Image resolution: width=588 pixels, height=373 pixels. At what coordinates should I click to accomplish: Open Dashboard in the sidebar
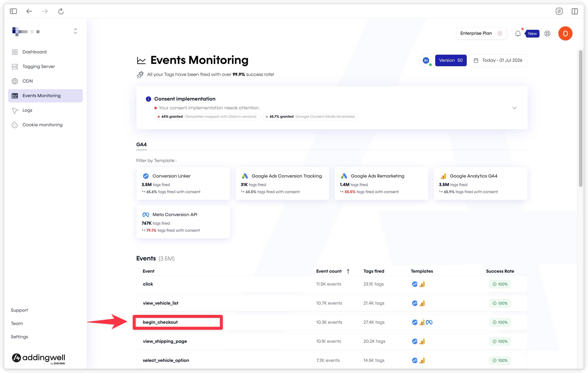(x=45, y=52)
